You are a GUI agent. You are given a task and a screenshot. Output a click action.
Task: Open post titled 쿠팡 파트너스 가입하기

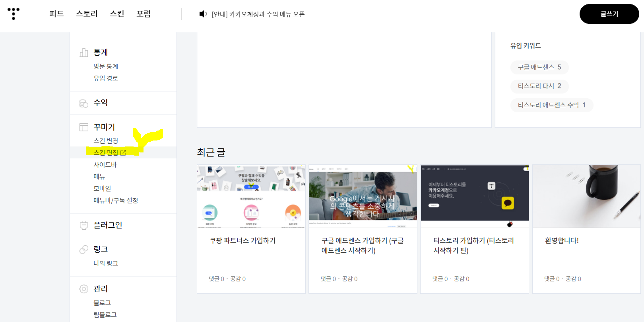pyautogui.click(x=243, y=241)
